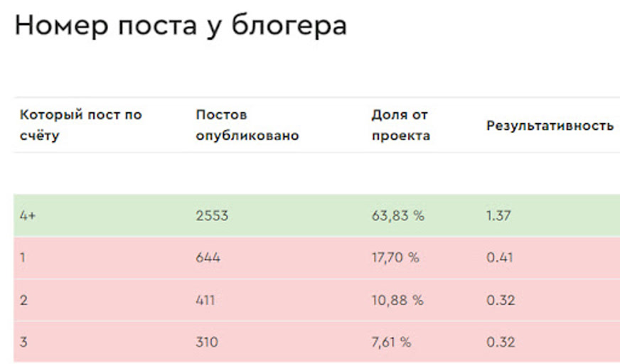Select the row for post number 2
This screenshot has height=364, width=620.
click(316, 300)
